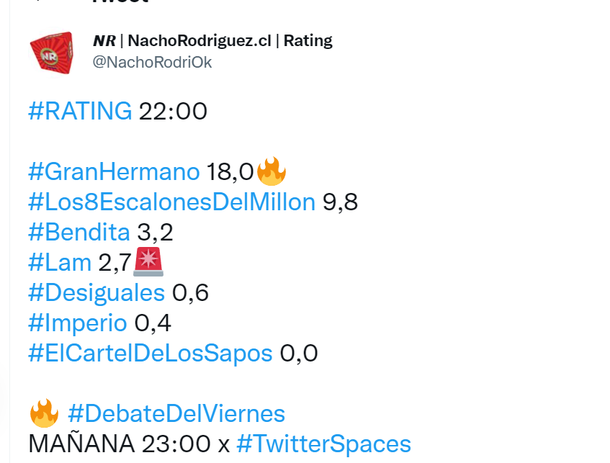Click the 18,0 rating value
This screenshot has height=463, width=610.
click(230, 173)
